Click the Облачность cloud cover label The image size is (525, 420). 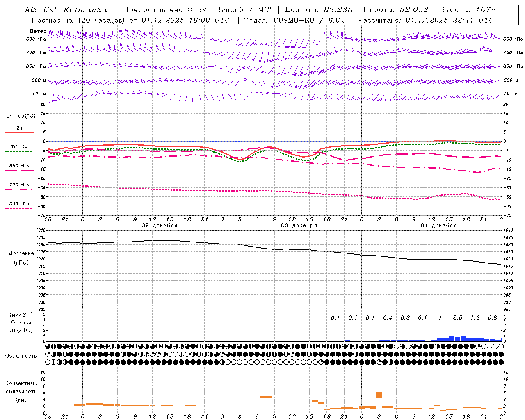21,356
